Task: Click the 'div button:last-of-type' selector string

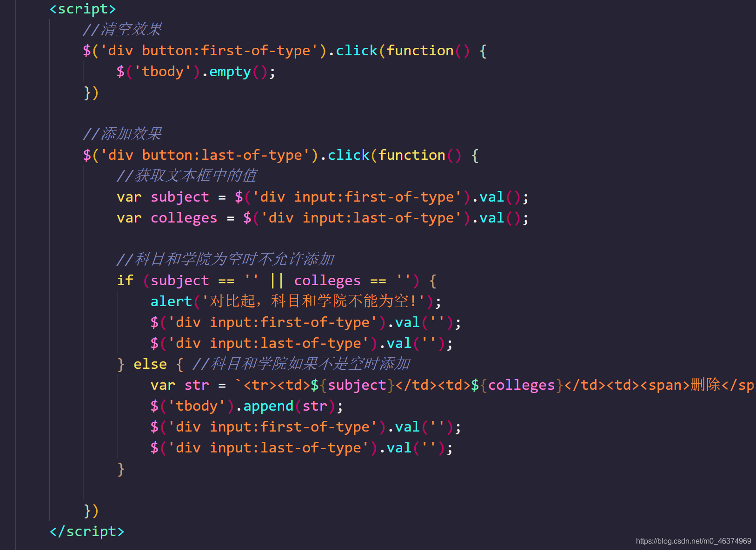Action: (x=205, y=155)
